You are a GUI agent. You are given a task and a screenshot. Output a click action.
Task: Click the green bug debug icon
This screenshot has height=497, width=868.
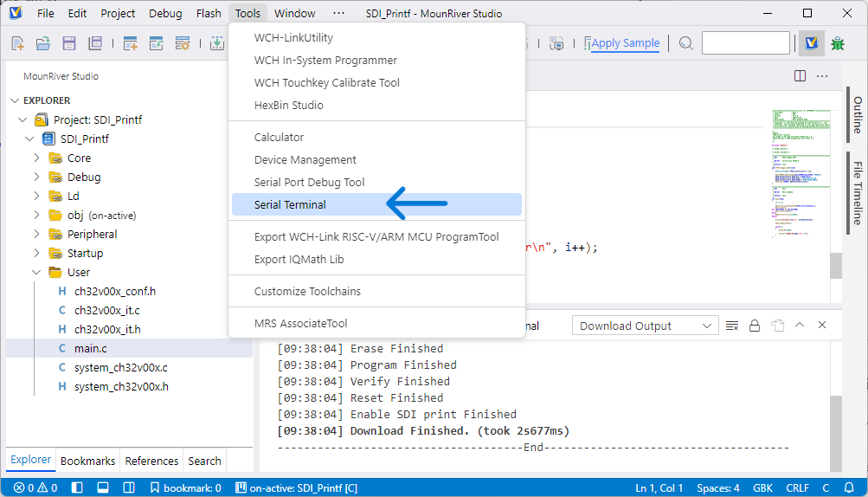click(x=838, y=43)
